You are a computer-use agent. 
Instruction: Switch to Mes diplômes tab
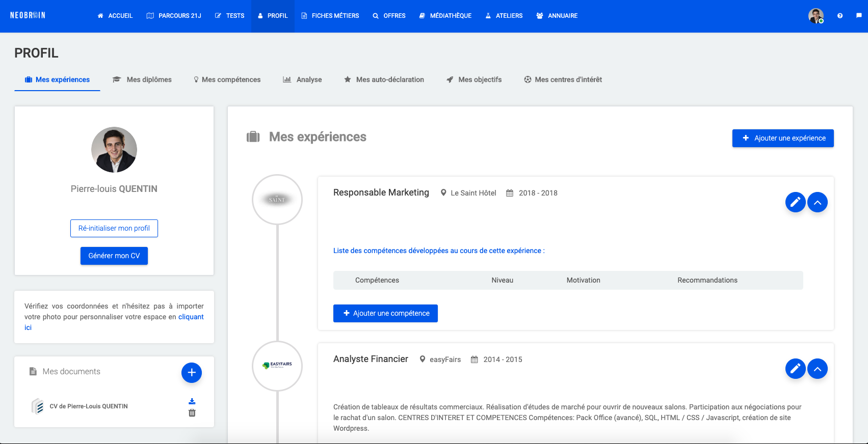pyautogui.click(x=142, y=80)
